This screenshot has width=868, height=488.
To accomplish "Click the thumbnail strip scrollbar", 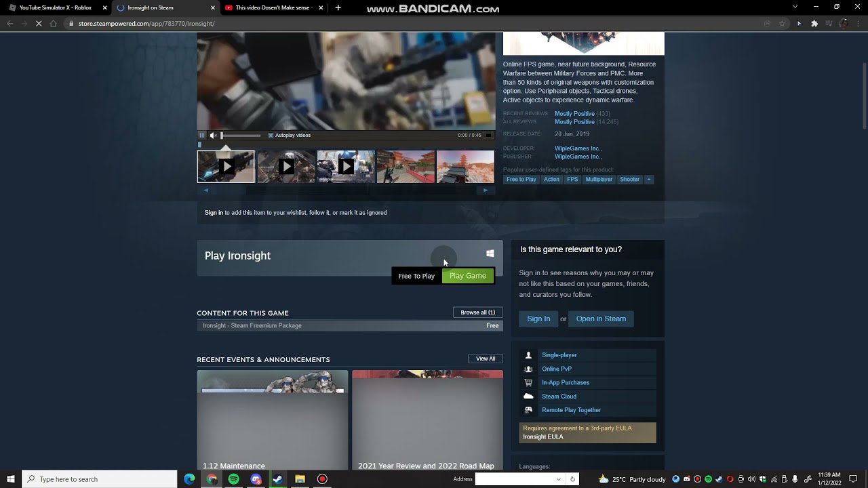I will pos(346,190).
